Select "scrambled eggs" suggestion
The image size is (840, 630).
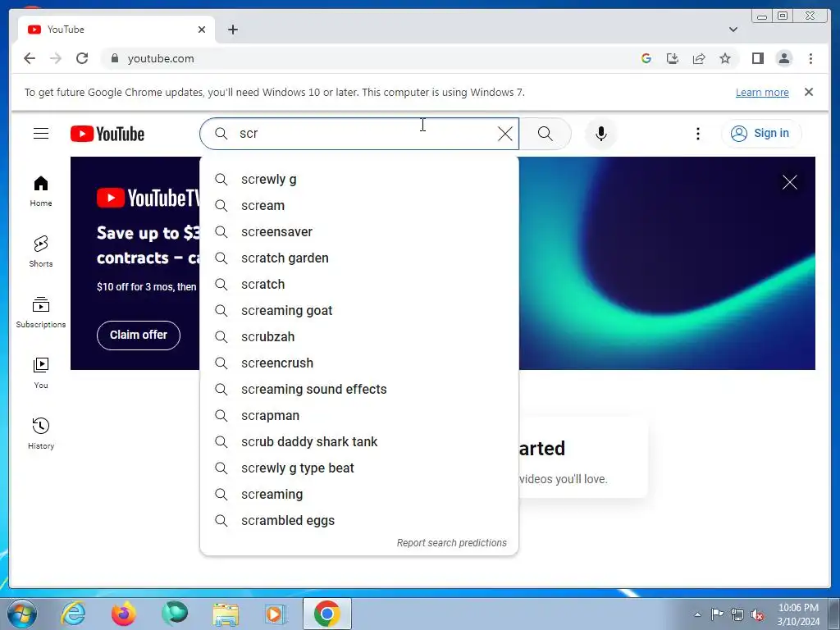[x=359, y=521]
